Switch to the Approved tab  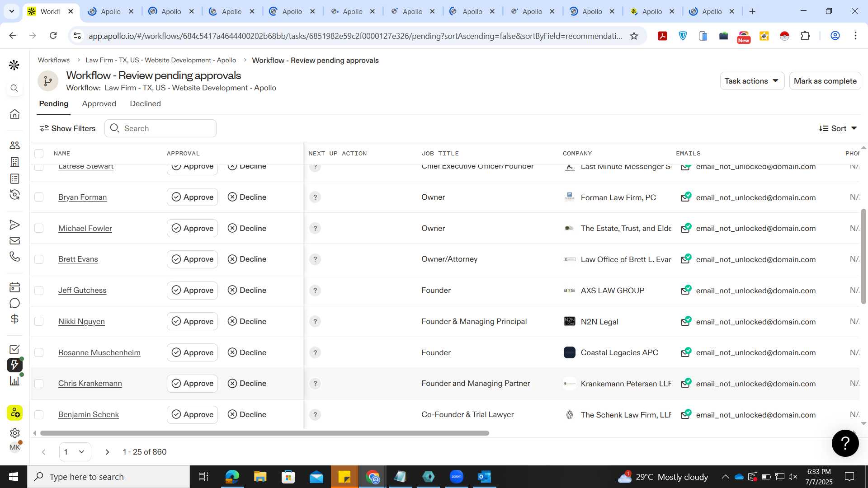[99, 103]
